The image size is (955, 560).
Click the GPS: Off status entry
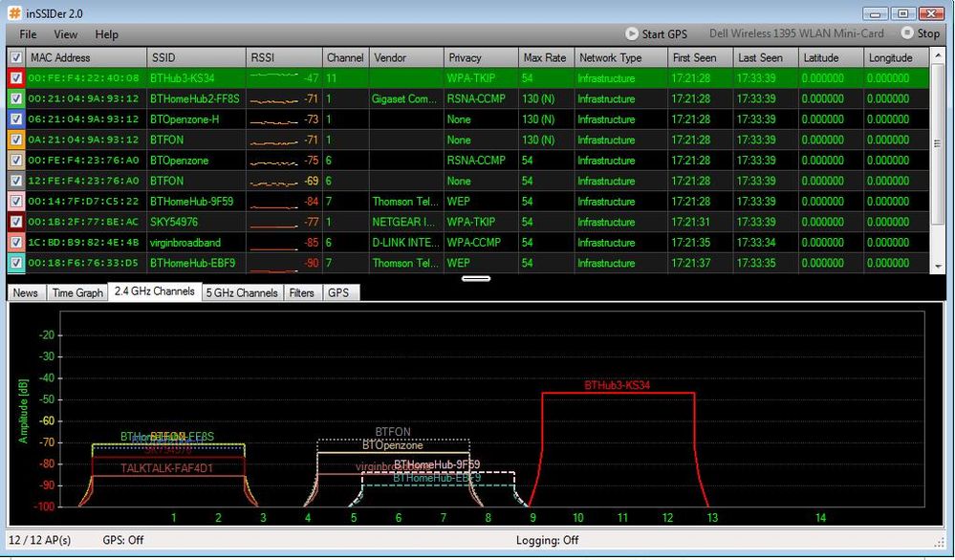pyautogui.click(x=123, y=540)
